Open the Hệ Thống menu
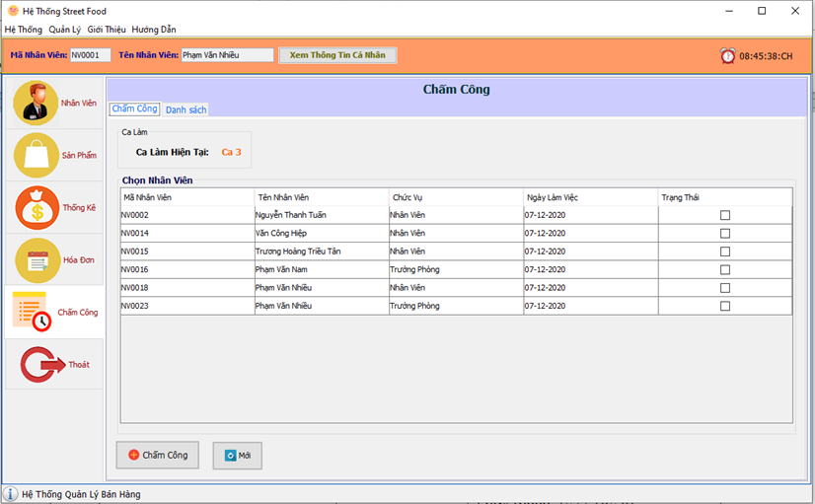 [24, 30]
